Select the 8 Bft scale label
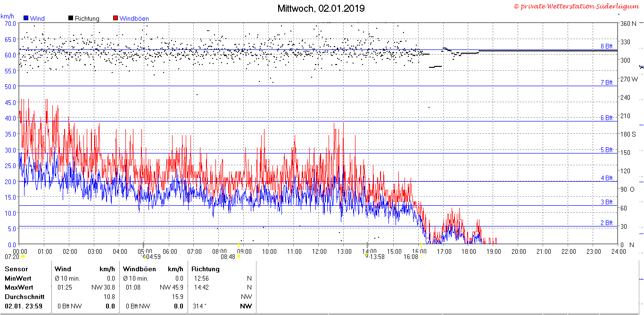 [606, 46]
